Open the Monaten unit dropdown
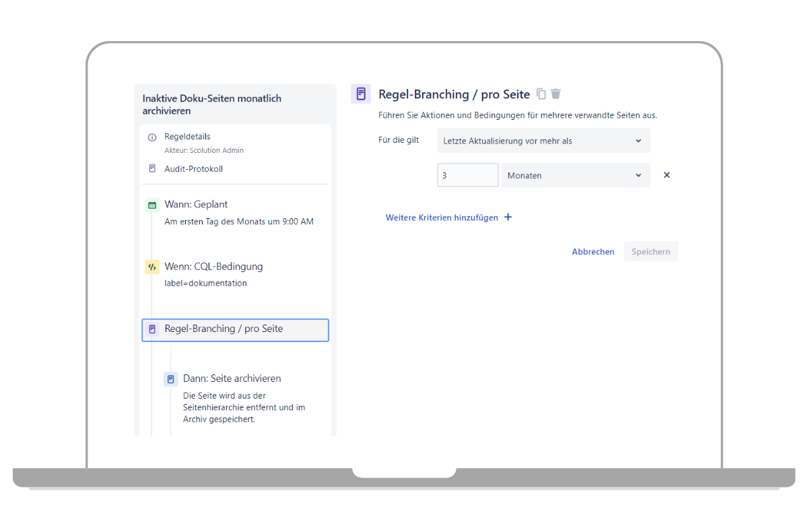The width and height of the screenshot is (808, 532). [x=576, y=175]
